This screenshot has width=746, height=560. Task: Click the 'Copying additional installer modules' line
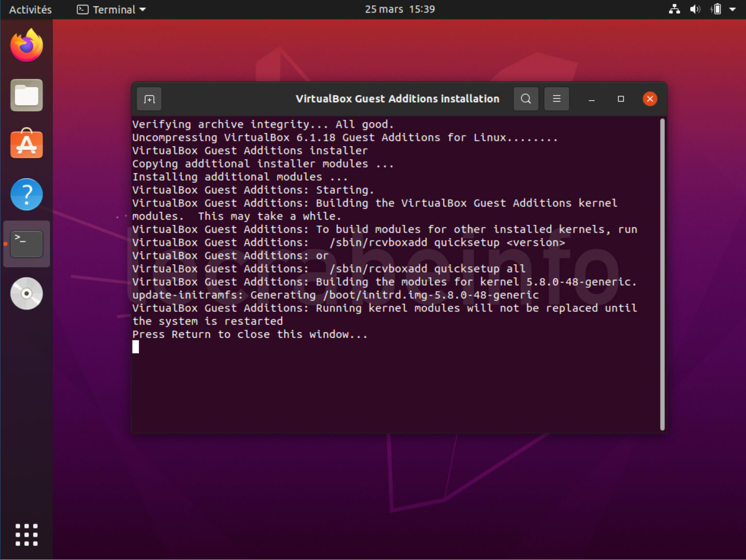[x=263, y=164]
